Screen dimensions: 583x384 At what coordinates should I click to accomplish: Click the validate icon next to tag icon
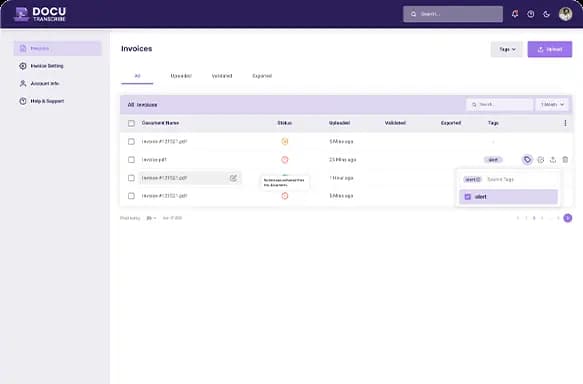tap(541, 159)
